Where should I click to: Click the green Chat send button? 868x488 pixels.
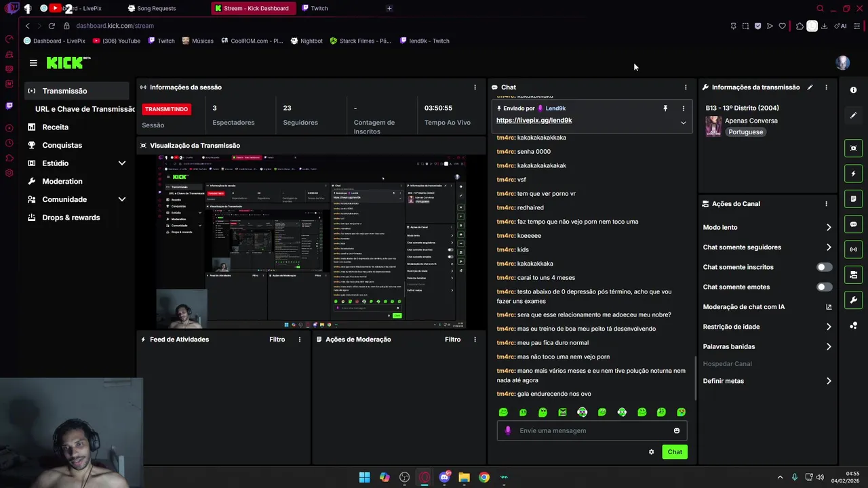pyautogui.click(x=675, y=452)
